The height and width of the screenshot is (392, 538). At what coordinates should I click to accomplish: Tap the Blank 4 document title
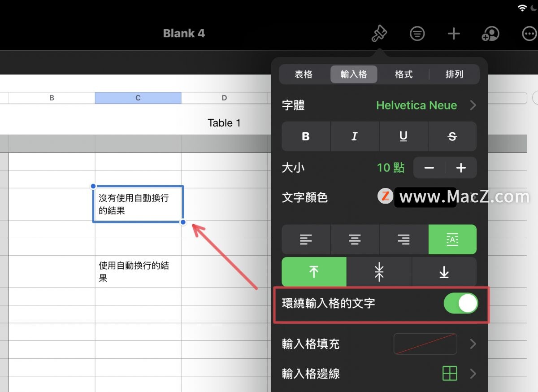click(x=184, y=34)
